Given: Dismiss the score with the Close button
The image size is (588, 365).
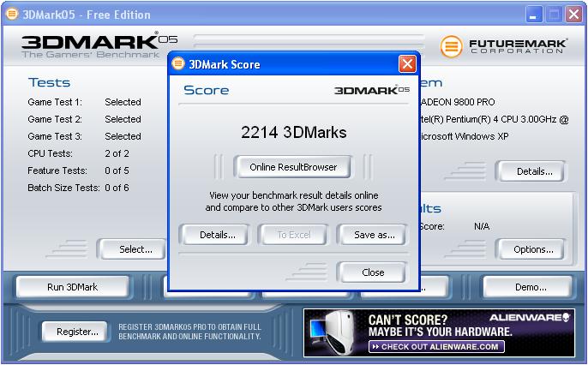Looking at the screenshot, I should [373, 272].
